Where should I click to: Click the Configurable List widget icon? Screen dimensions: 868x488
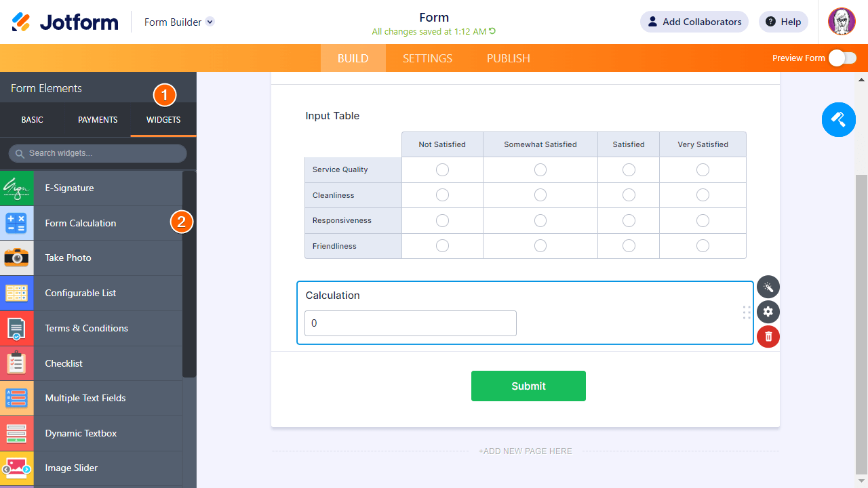(x=16, y=293)
